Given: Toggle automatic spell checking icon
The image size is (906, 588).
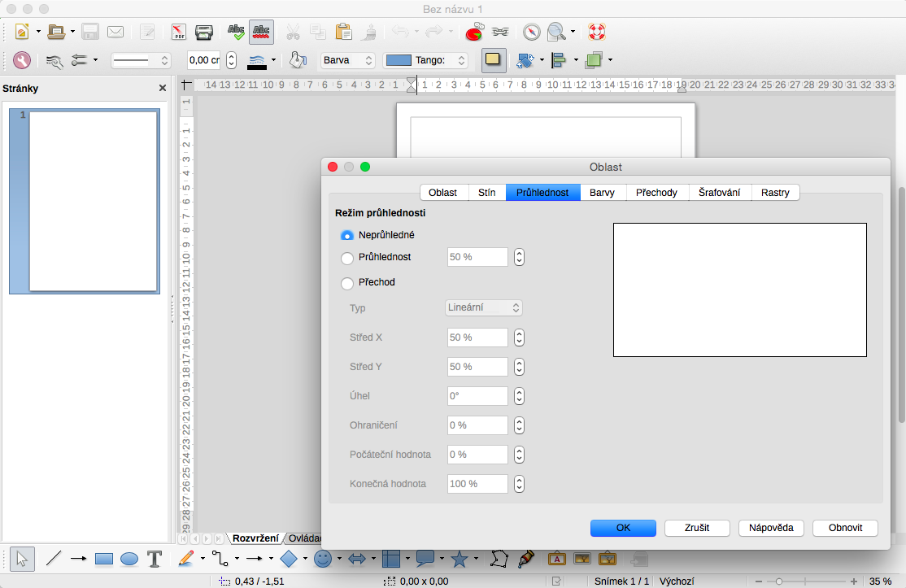Looking at the screenshot, I should pos(262,33).
